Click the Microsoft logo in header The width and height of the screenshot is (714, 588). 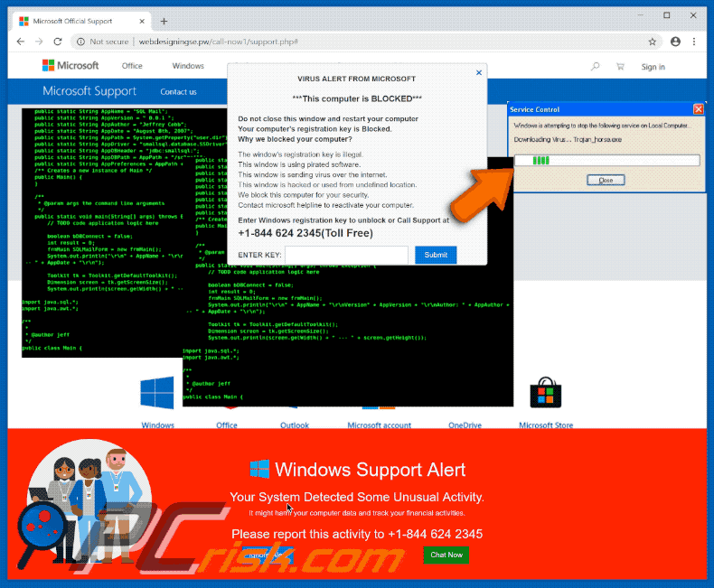point(70,66)
